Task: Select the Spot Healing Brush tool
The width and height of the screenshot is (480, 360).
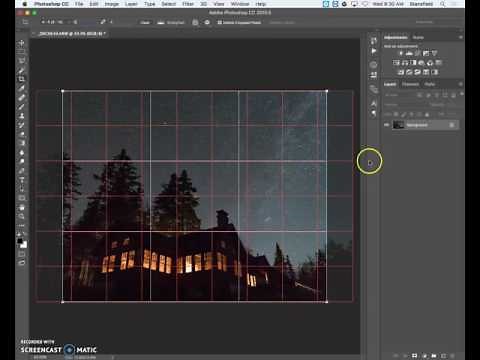Action: (22, 98)
